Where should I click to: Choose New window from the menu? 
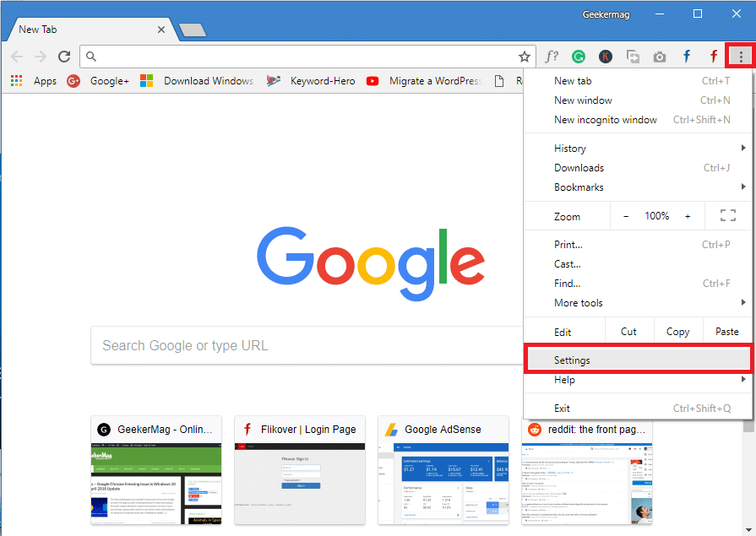tap(638, 100)
